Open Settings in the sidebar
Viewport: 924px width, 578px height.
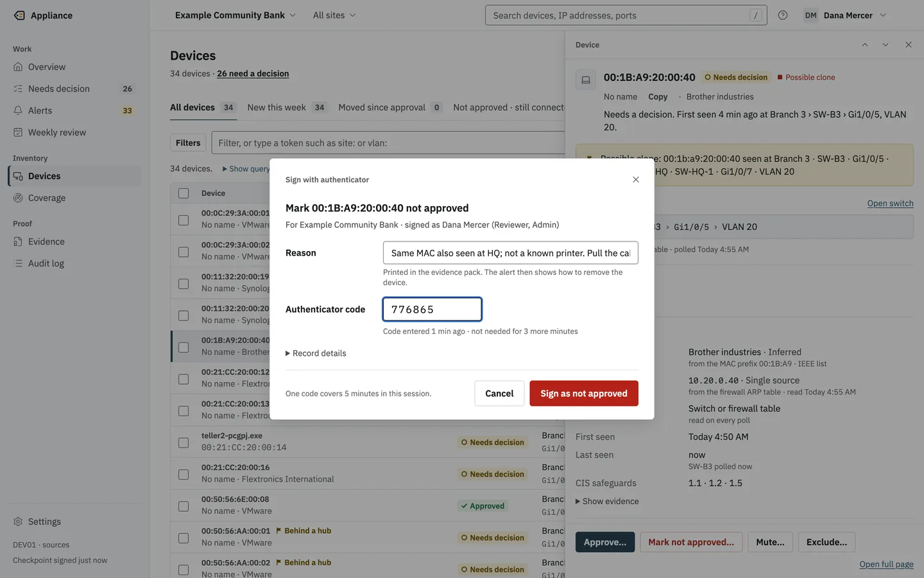pyautogui.click(x=74, y=521)
